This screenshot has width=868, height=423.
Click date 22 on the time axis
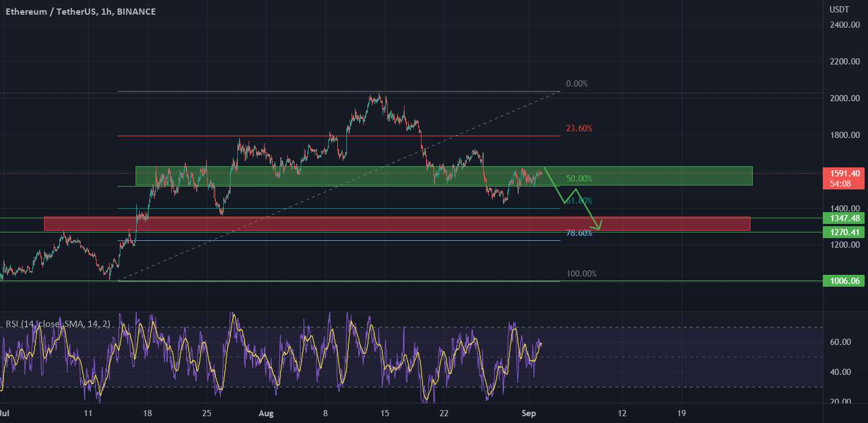click(444, 413)
